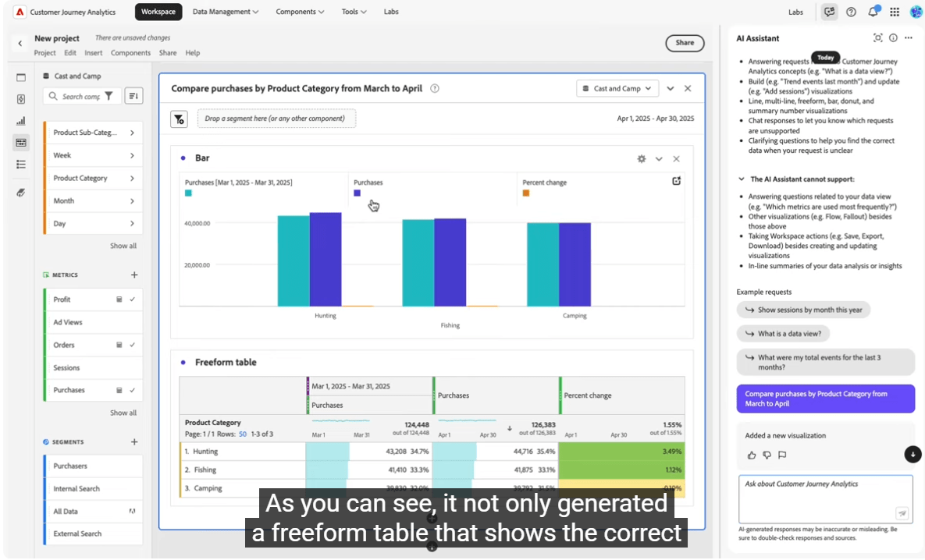Click send message icon in chat box
Image resolution: width=925 pixels, height=560 pixels.
(x=902, y=513)
